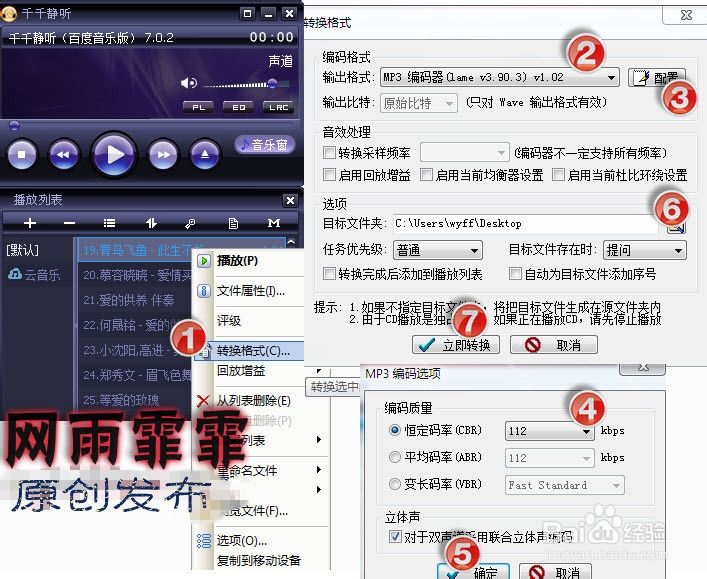The height and width of the screenshot is (579, 707).
Task: Click 取消 in MP3 编码选项 dialog
Action: coord(555,572)
